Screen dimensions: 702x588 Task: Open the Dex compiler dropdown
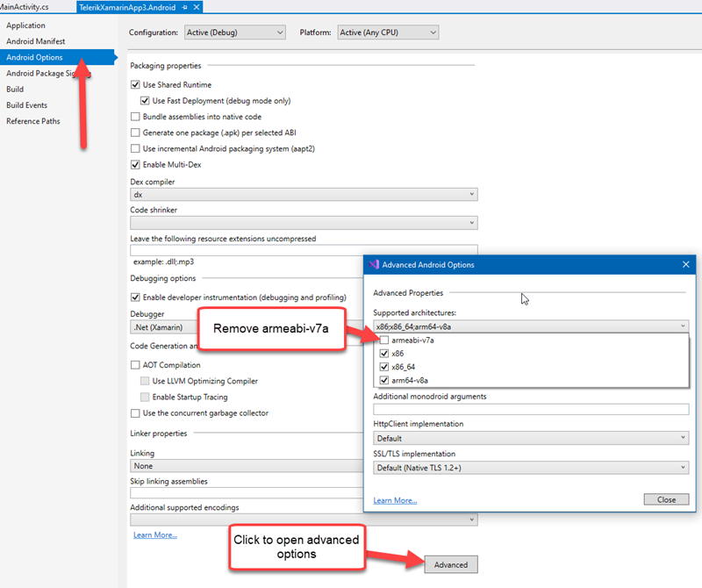coord(304,194)
